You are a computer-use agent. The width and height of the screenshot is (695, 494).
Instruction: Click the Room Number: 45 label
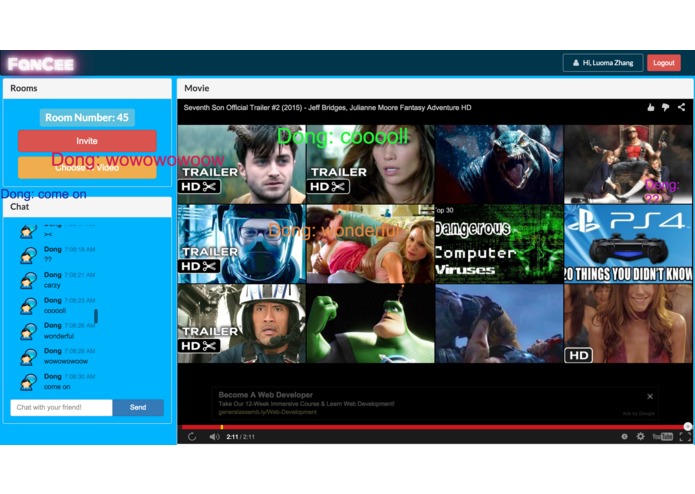pyautogui.click(x=87, y=117)
